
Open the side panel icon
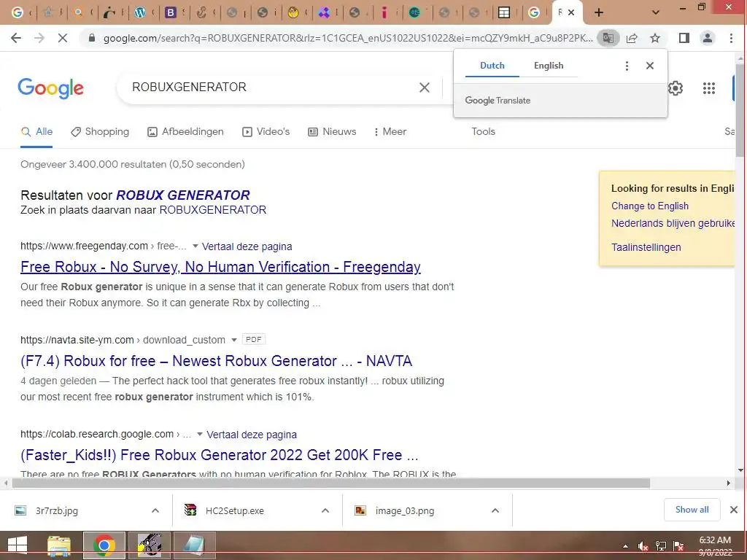[x=684, y=38]
